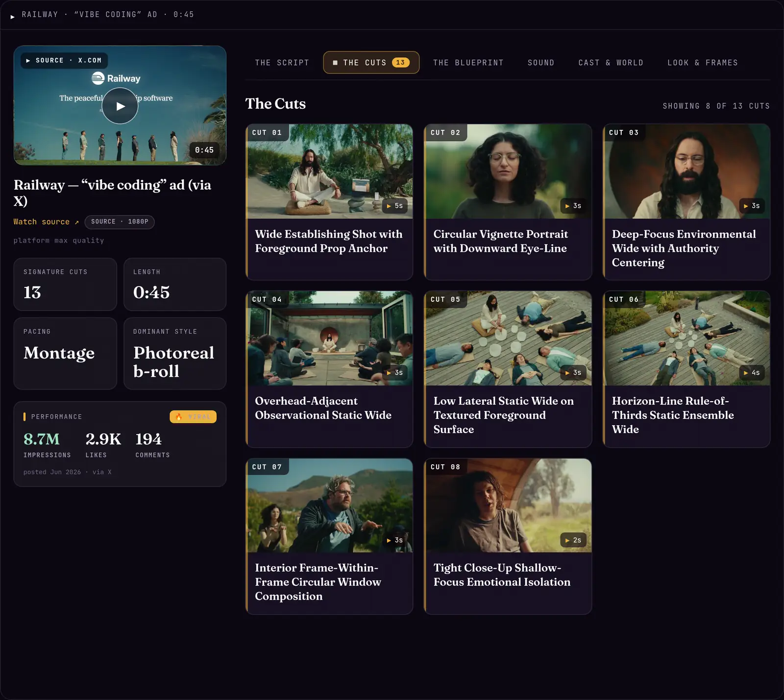
Task: Click the Cut 08 label badge
Action: coord(445,467)
